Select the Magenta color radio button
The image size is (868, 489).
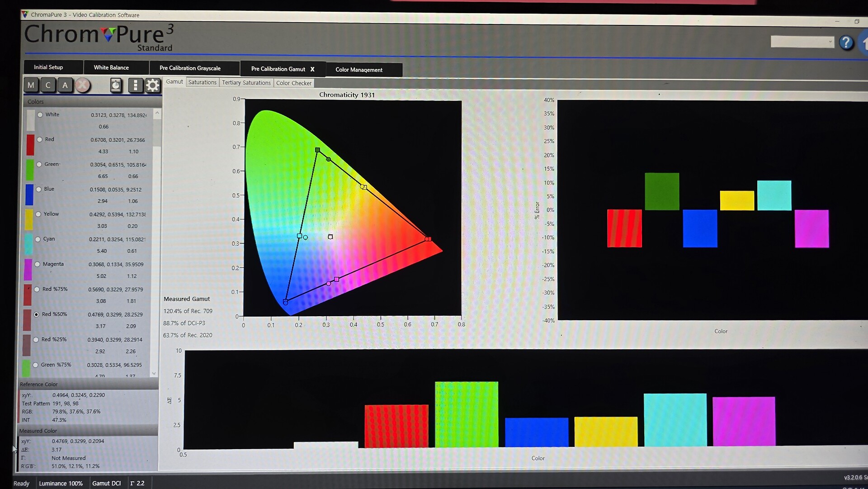[38, 264]
